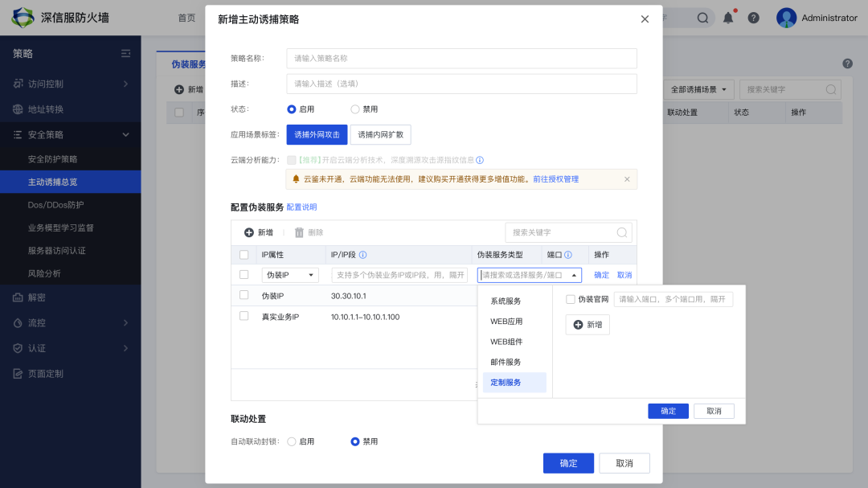Open the 前往授权管理 link
This screenshot has height=488, width=868.
pyautogui.click(x=555, y=179)
